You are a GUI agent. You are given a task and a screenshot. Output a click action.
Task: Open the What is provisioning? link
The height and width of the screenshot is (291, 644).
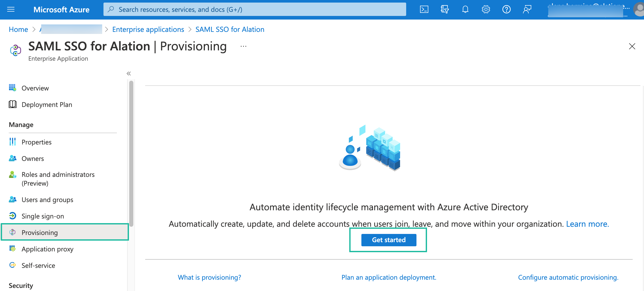pos(209,277)
